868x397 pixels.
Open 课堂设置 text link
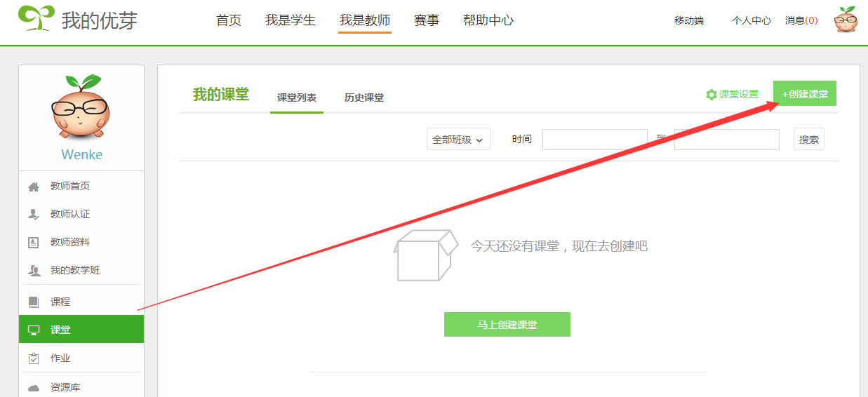[x=739, y=95]
